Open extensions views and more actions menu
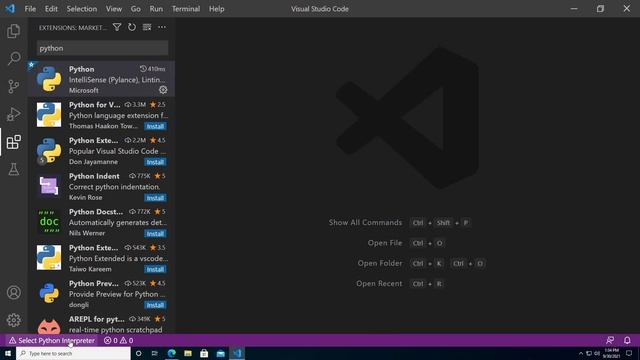This screenshot has height=360, width=640. (x=162, y=27)
